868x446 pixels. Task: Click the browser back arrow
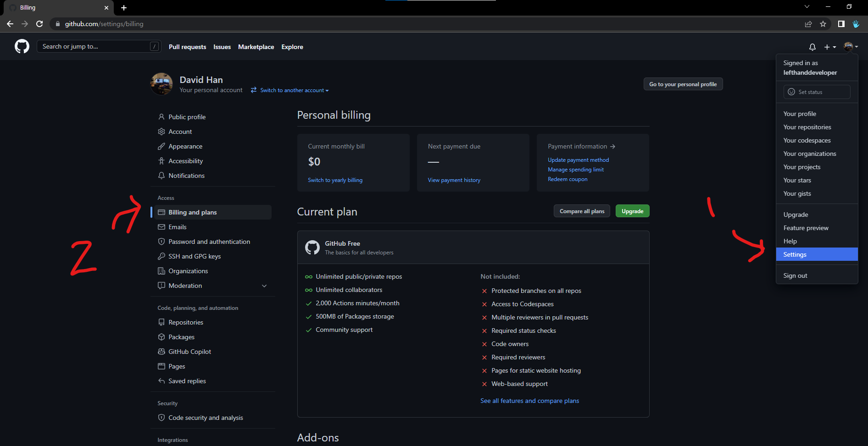click(10, 24)
